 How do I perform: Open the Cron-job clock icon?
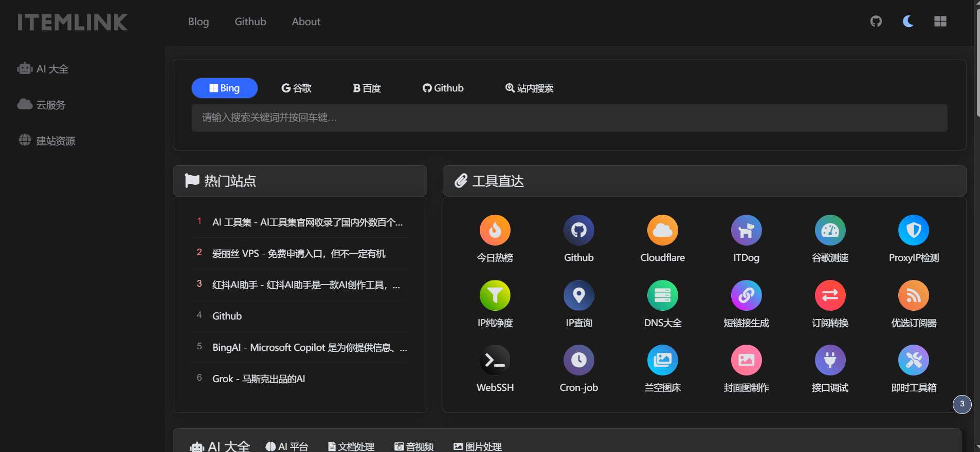point(579,360)
